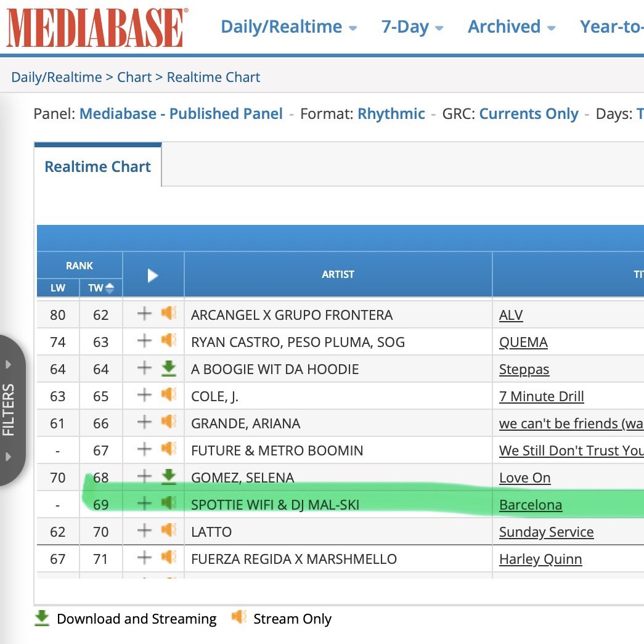Open the Harley Quinn title link
Image resolution: width=644 pixels, height=644 pixels.
click(540, 559)
